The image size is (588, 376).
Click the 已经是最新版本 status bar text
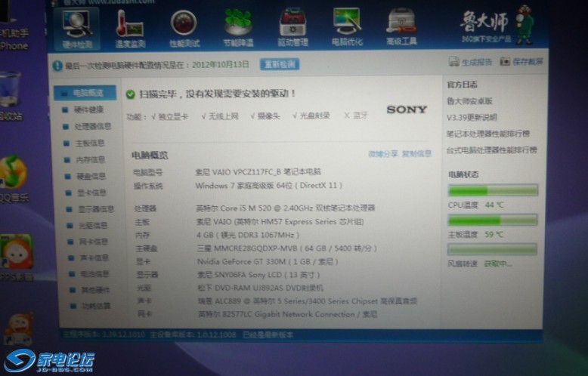pos(268,334)
